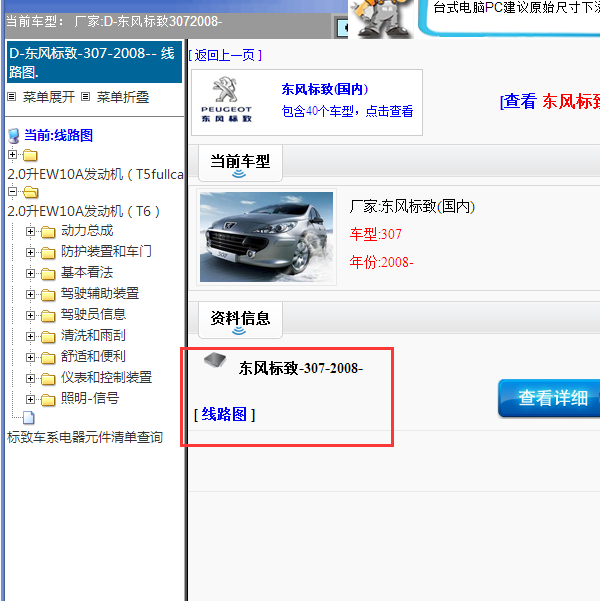
Task: Click the 清洗和雨刮 folder icon
Action: [48, 337]
